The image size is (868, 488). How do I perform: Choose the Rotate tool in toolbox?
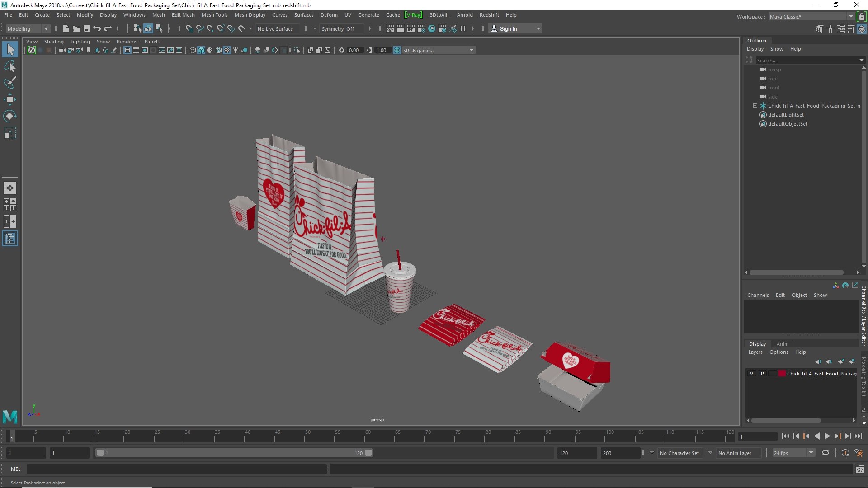(10, 116)
